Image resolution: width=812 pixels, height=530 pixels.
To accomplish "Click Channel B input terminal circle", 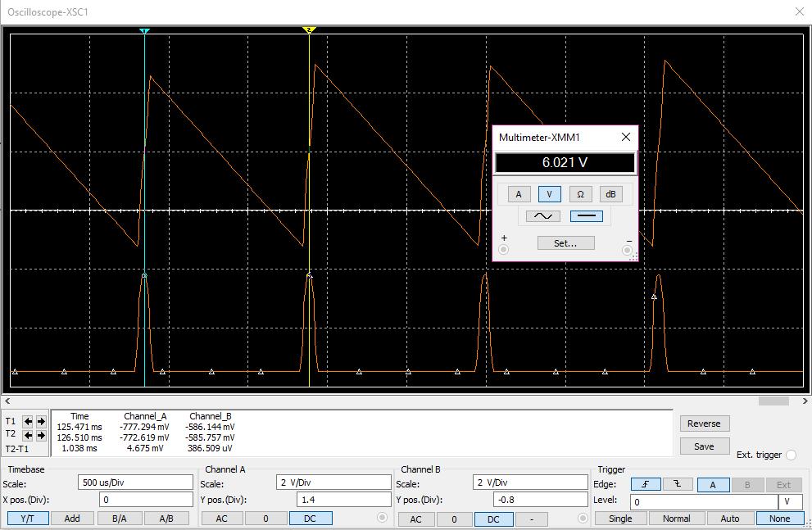I will (583, 518).
